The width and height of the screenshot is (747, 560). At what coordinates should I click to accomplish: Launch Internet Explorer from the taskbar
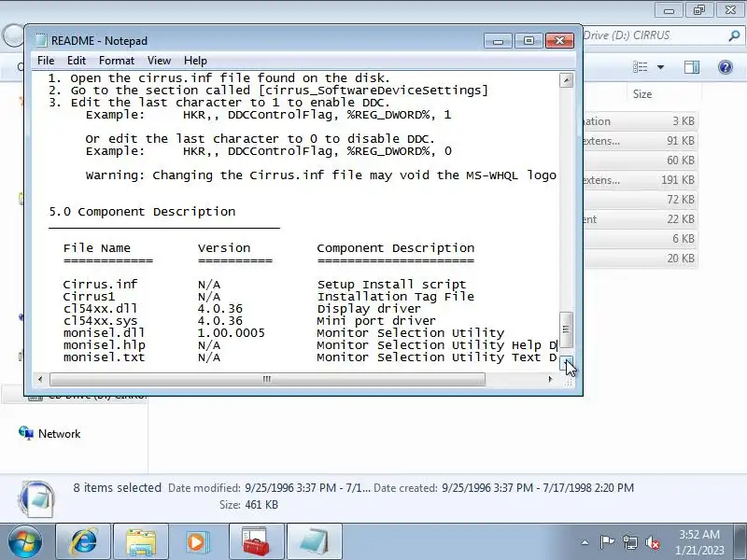point(83,542)
